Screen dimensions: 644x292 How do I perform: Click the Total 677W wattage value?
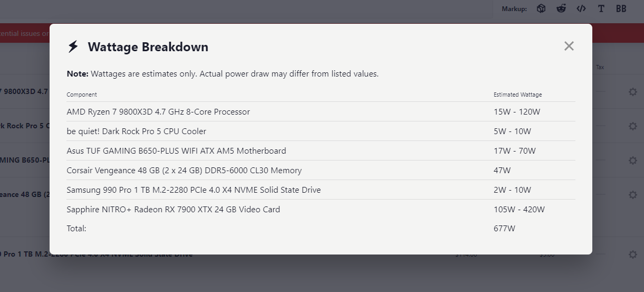point(504,229)
